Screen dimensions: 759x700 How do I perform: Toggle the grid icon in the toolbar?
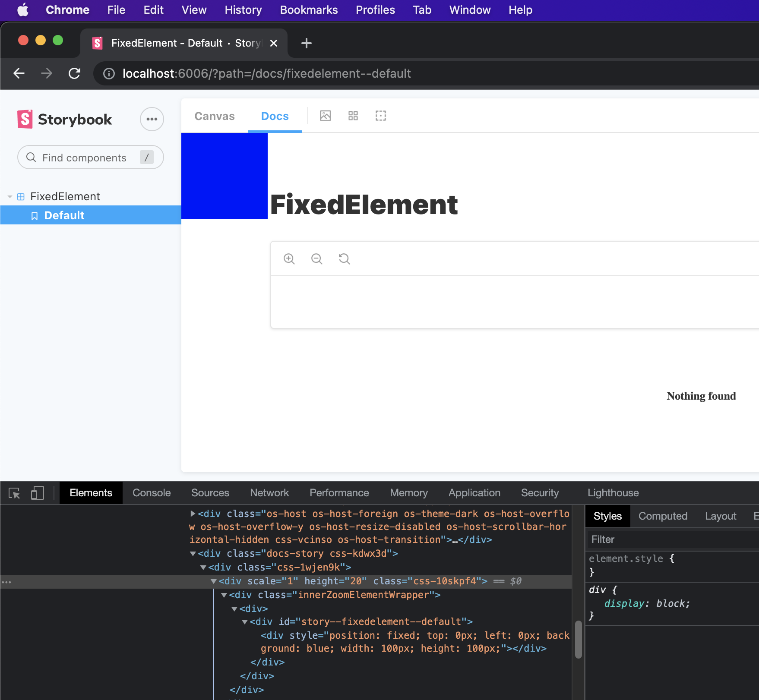(353, 116)
